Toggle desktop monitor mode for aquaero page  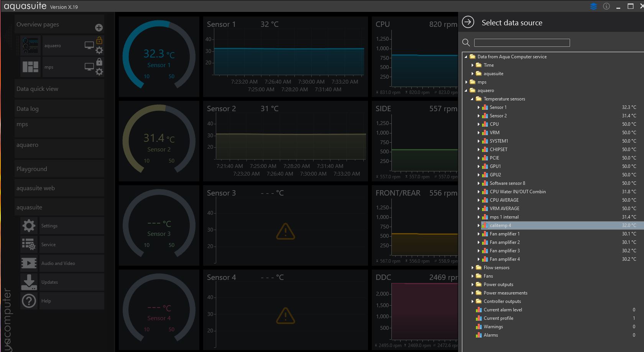[89, 46]
